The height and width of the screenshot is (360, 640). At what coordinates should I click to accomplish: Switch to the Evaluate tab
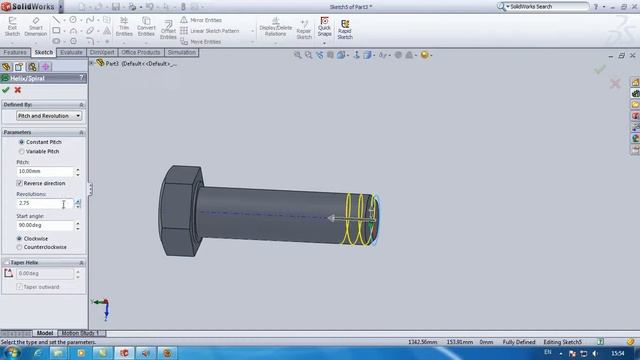71,52
